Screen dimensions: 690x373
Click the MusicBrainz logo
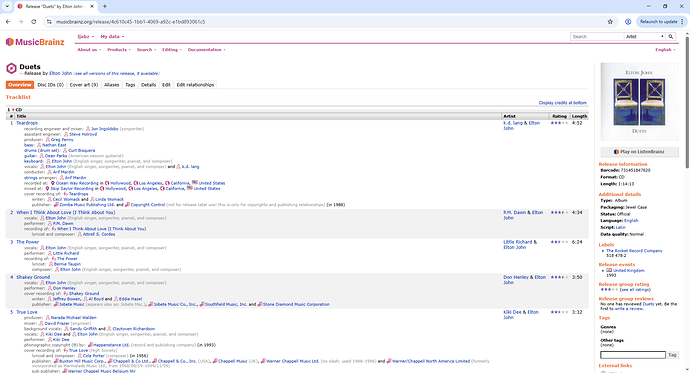click(x=35, y=42)
